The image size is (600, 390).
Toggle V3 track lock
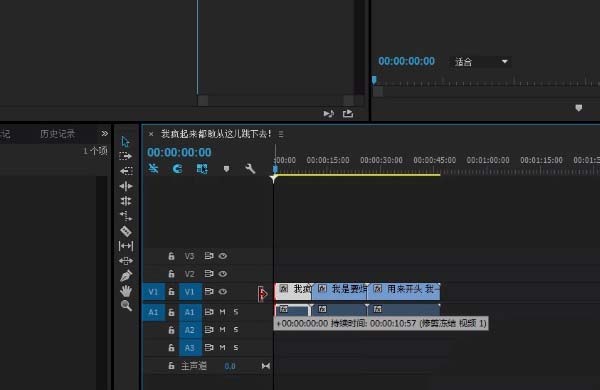click(x=171, y=256)
